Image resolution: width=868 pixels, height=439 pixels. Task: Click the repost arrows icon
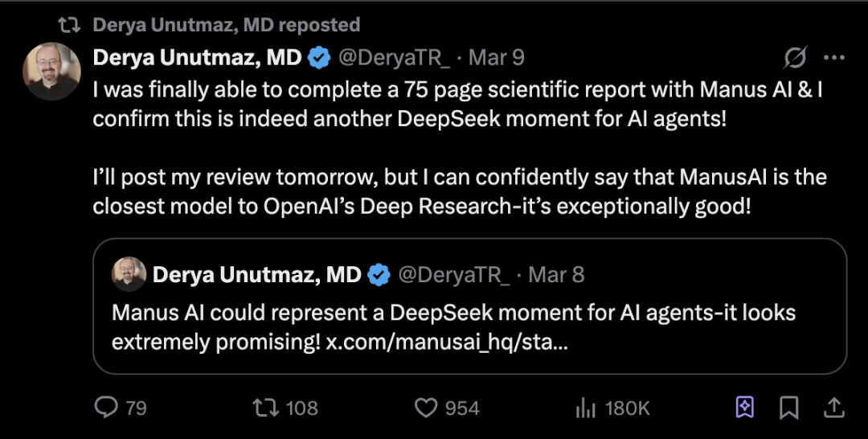(264, 408)
